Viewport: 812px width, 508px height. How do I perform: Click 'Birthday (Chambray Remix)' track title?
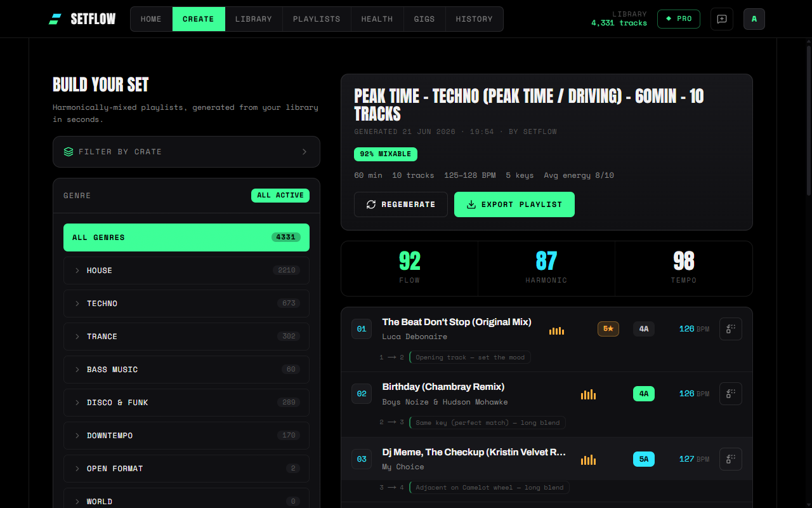(x=443, y=387)
